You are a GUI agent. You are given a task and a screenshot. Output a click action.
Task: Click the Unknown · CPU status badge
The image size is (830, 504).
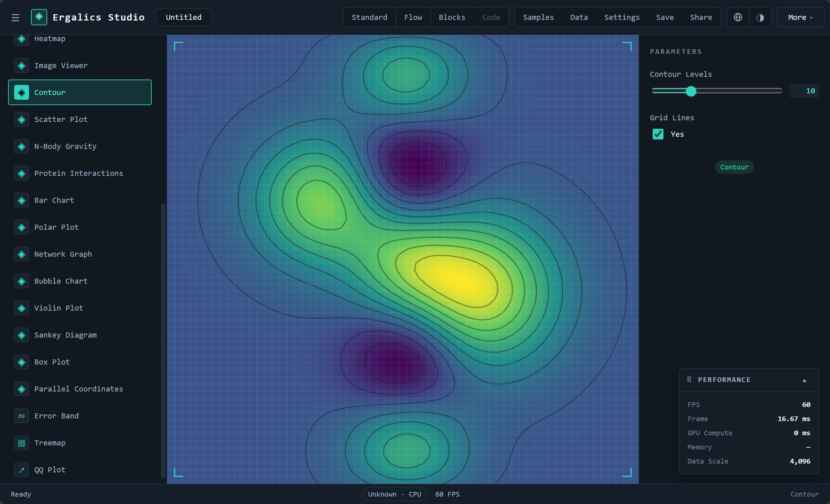click(394, 494)
